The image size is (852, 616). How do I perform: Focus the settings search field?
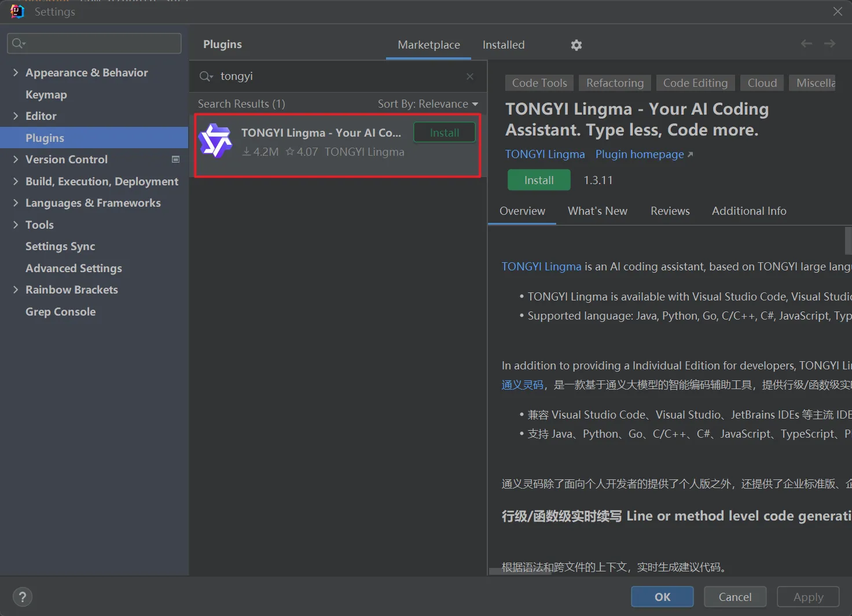point(94,43)
